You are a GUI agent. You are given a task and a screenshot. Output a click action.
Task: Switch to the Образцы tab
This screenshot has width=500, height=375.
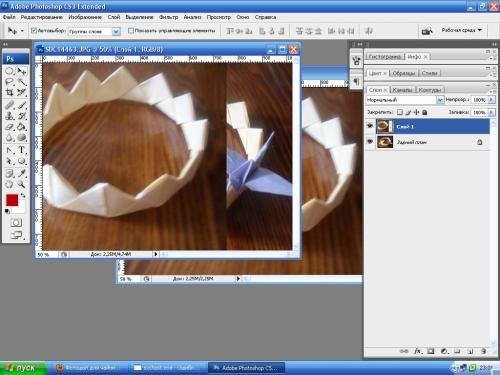point(404,73)
